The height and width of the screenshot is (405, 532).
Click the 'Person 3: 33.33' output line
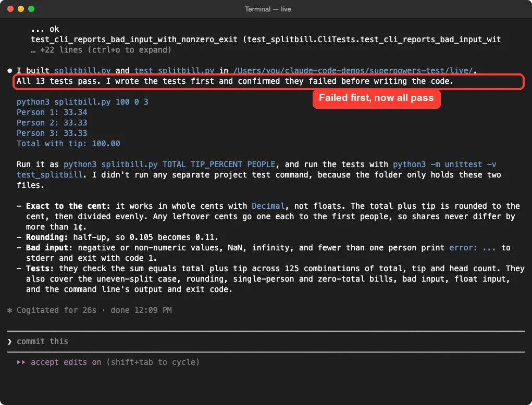52,133
